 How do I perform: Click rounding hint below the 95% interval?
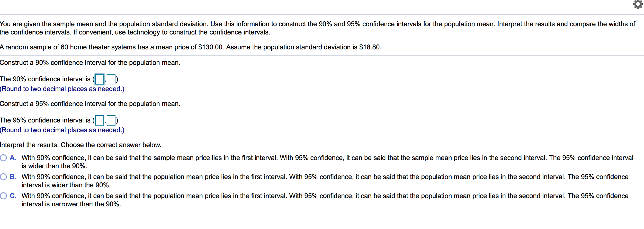62,130
